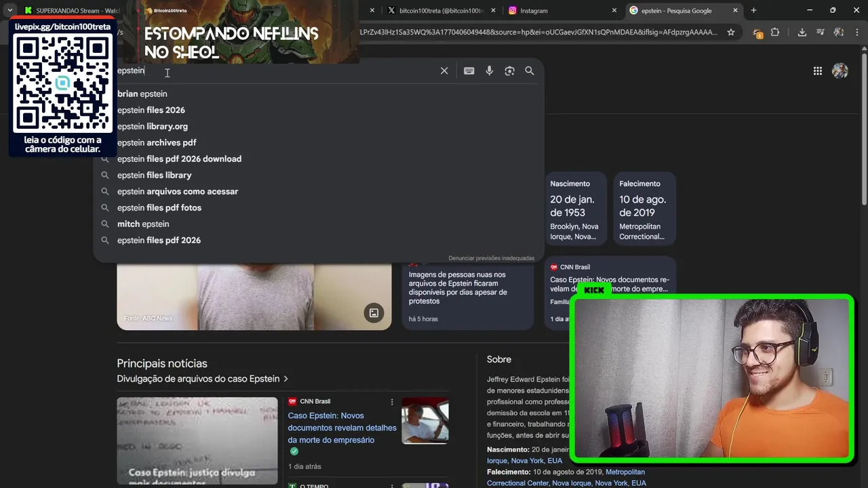Expand 'Divulgação de arquivos do caso Epstein' chevron
868x488 pixels.
tap(285, 379)
